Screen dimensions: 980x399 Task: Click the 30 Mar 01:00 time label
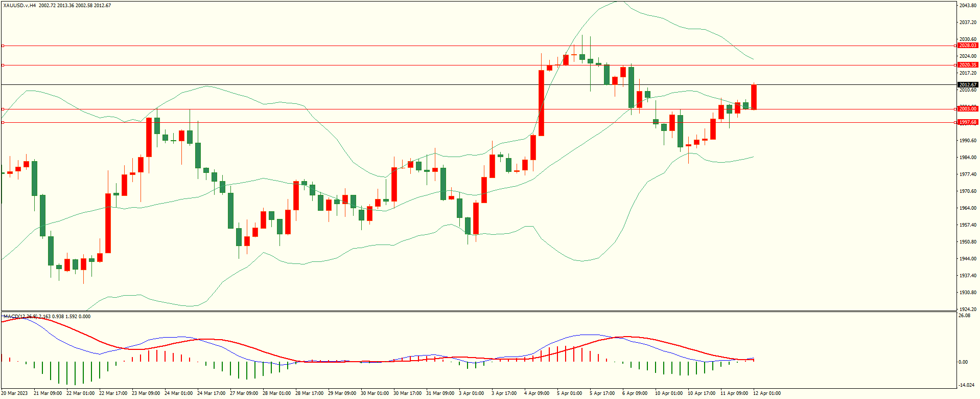(x=375, y=393)
